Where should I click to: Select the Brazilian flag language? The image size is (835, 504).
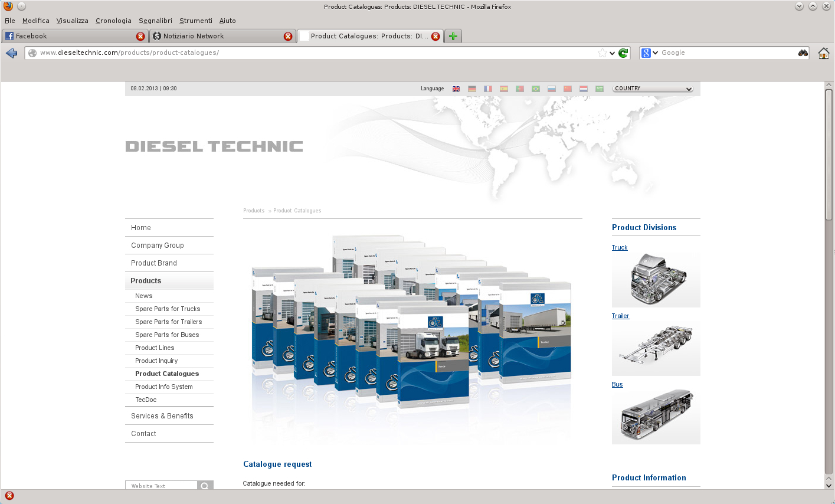[x=536, y=89]
